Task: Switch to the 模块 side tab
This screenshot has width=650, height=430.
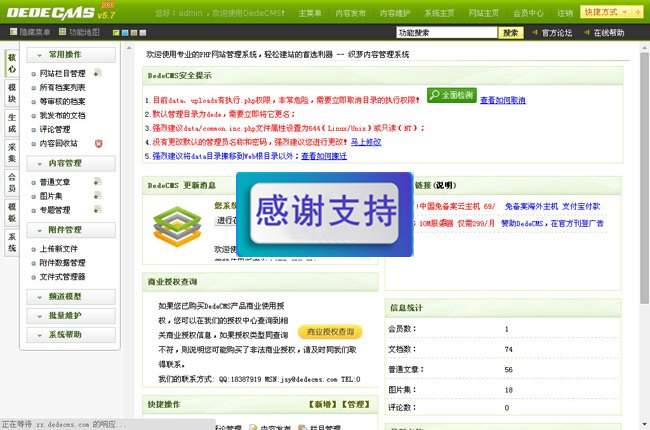Action: click(x=12, y=93)
